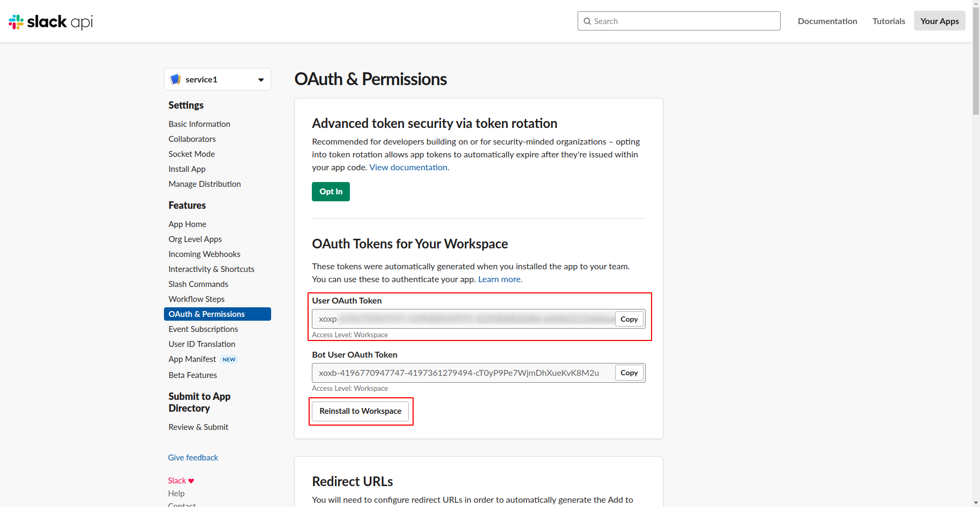Open the Documentation menu item

(827, 21)
